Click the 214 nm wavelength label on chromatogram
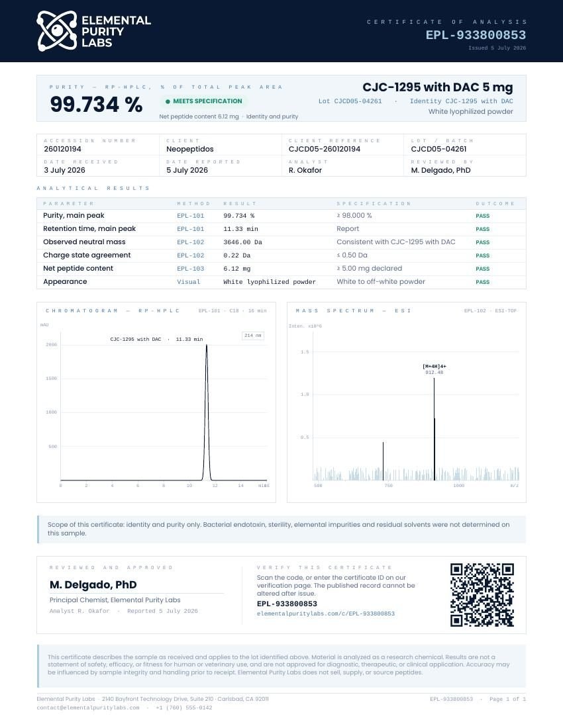563x728 pixels. click(x=253, y=336)
